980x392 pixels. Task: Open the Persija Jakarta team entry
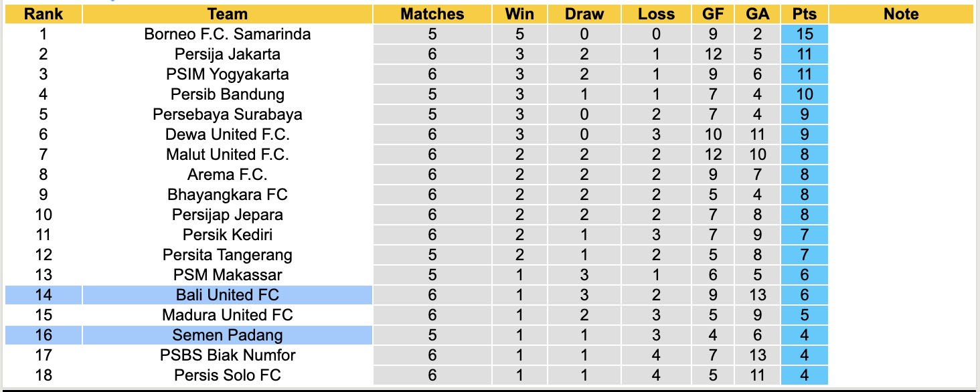[x=228, y=54]
